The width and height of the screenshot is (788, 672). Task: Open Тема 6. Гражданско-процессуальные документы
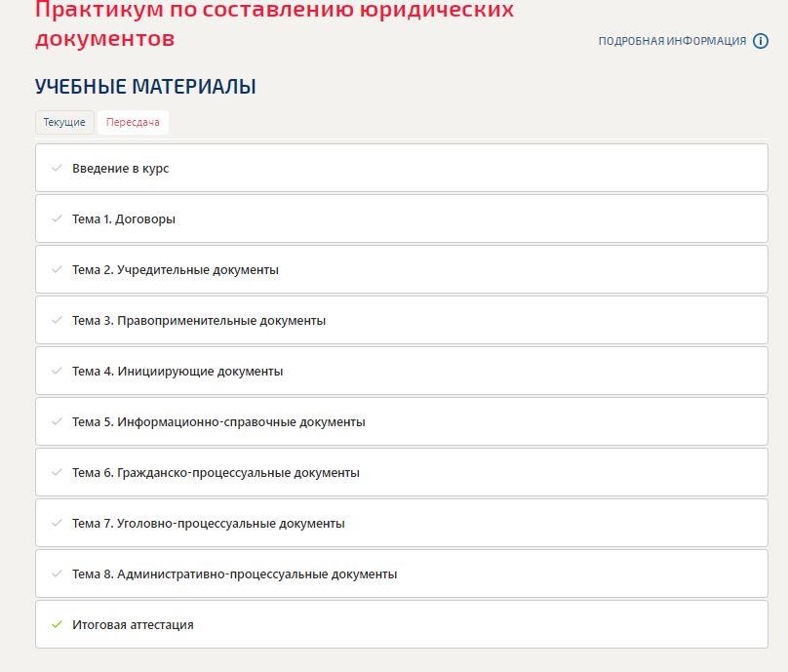(216, 473)
